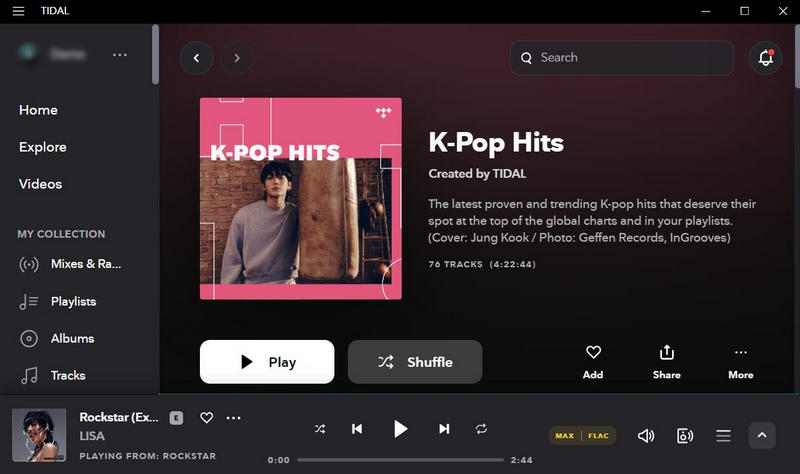Expand the Now Playing view chevron
This screenshot has height=474, width=800.
[x=762, y=435]
